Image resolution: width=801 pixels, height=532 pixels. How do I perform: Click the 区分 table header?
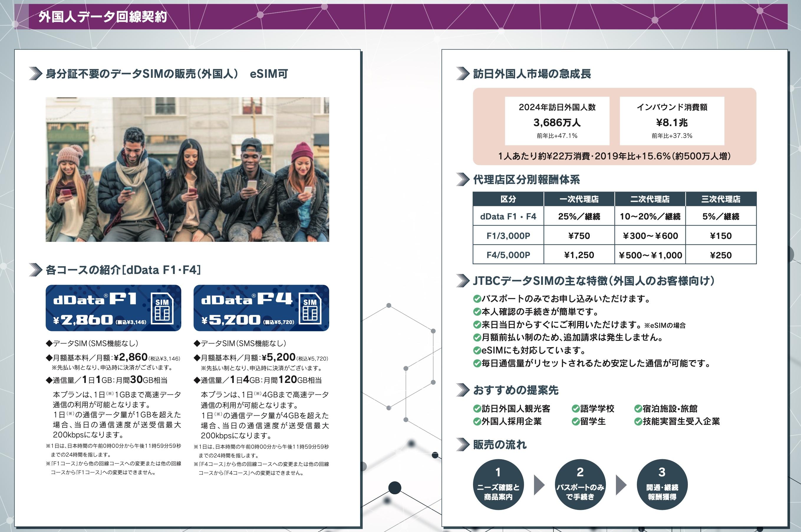(x=508, y=199)
